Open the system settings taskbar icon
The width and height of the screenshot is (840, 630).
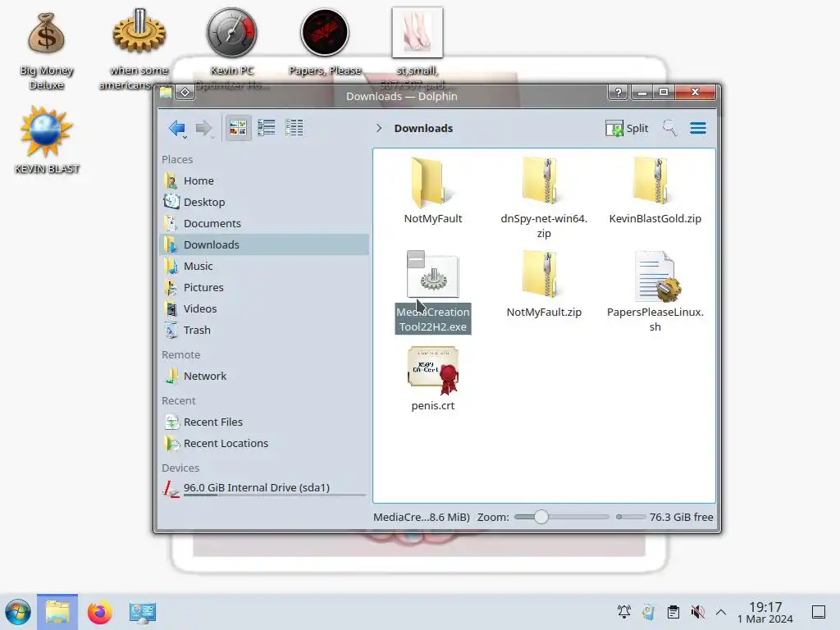[143, 612]
